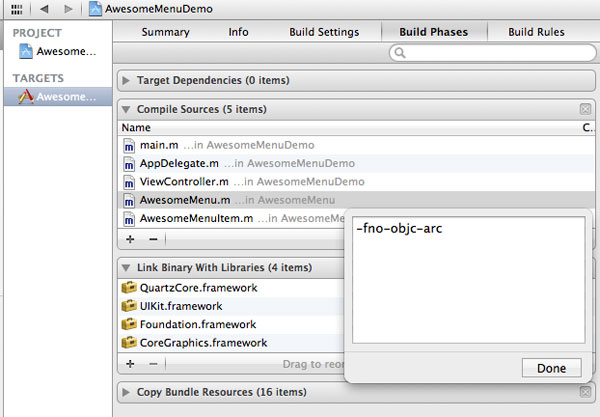The width and height of the screenshot is (600, 417).
Task: Switch to the Info tab
Action: tap(238, 32)
